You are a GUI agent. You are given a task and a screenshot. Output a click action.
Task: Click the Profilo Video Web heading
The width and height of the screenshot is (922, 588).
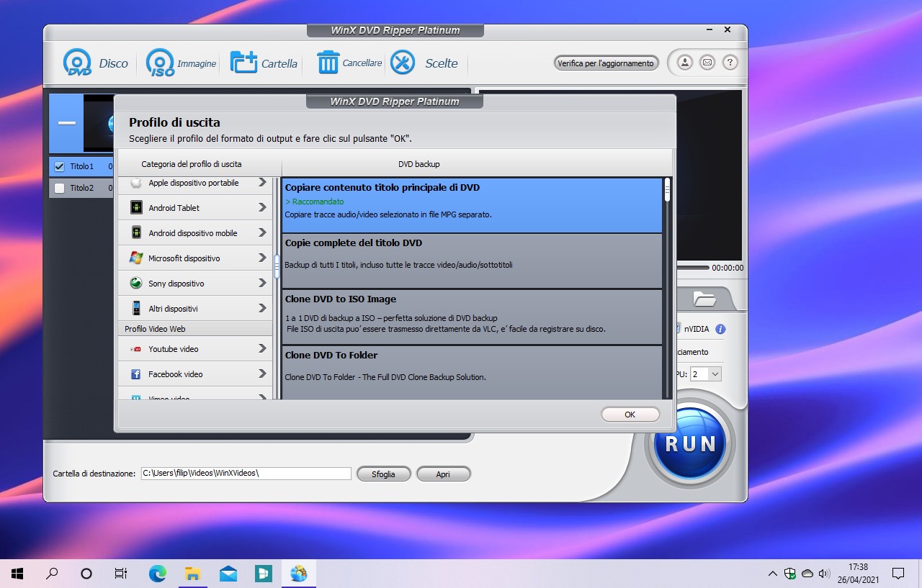(x=155, y=329)
